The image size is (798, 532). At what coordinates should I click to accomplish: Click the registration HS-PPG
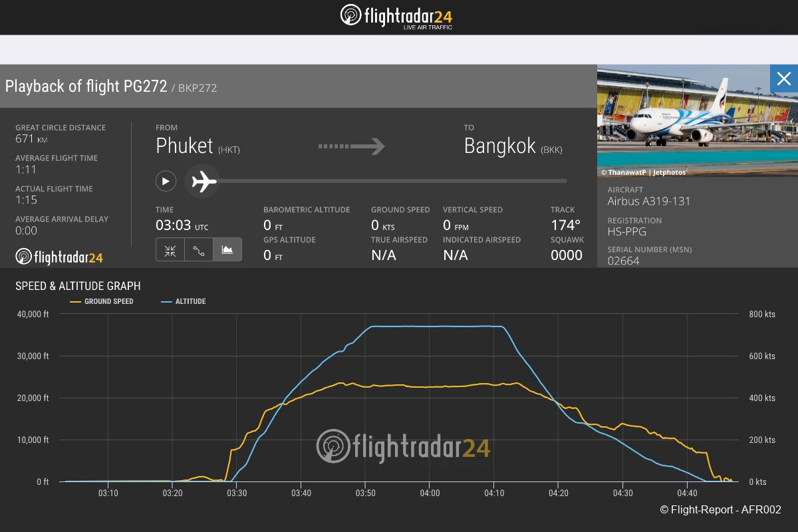(x=626, y=232)
